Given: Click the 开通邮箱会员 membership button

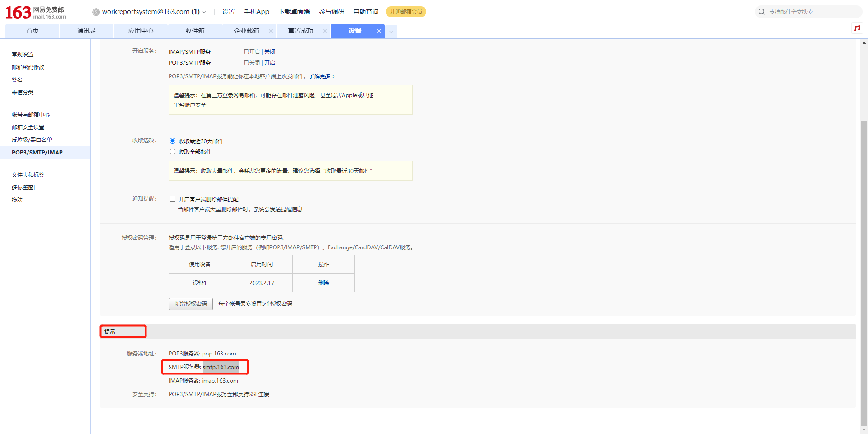Looking at the screenshot, I should click(406, 12).
